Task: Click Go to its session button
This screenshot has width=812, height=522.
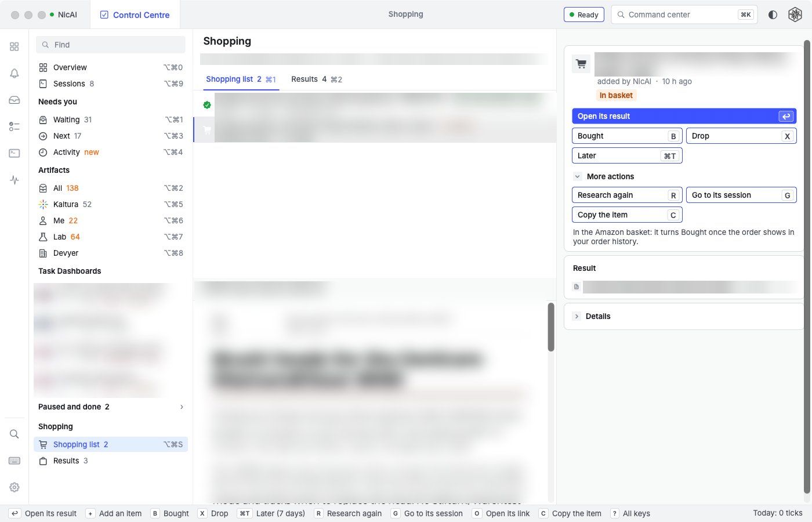Action: click(x=741, y=195)
